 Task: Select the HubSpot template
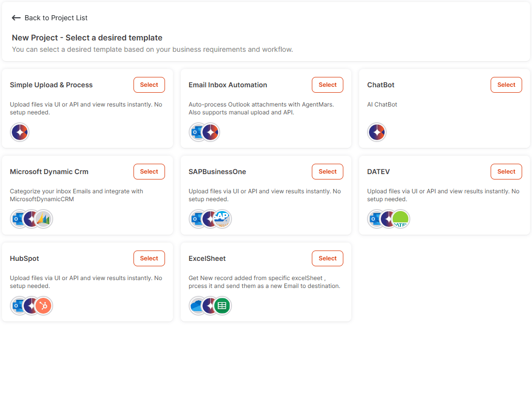coord(149,258)
